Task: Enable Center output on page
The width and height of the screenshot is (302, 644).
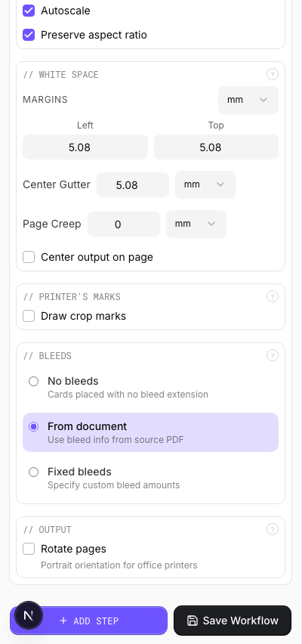Action: pyautogui.click(x=29, y=257)
